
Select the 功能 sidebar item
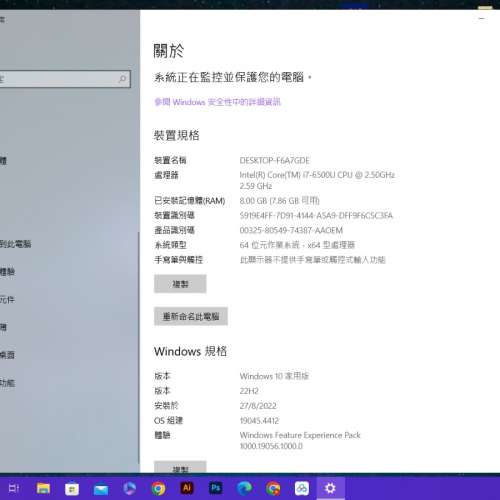pyautogui.click(x=7, y=383)
